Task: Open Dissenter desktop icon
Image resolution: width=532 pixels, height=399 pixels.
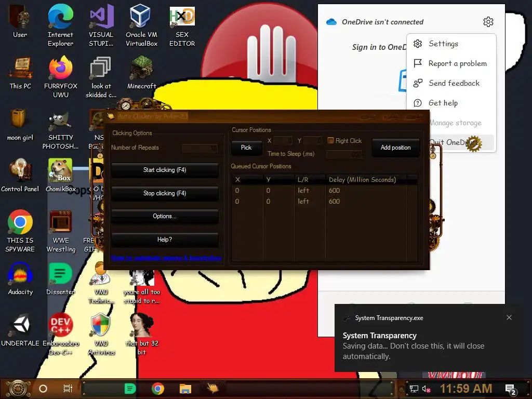Action: coord(60,279)
